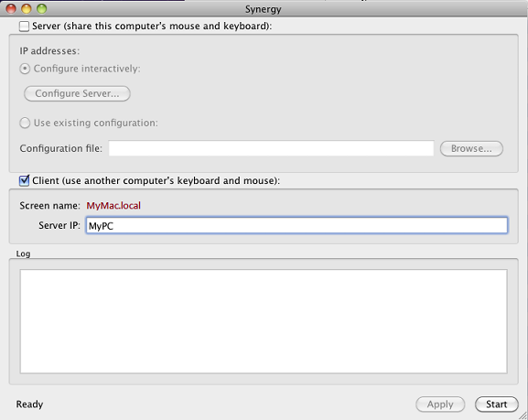Screen dimensions: 528x420
Task: Click the Synergy title bar text
Action: tap(263, 9)
